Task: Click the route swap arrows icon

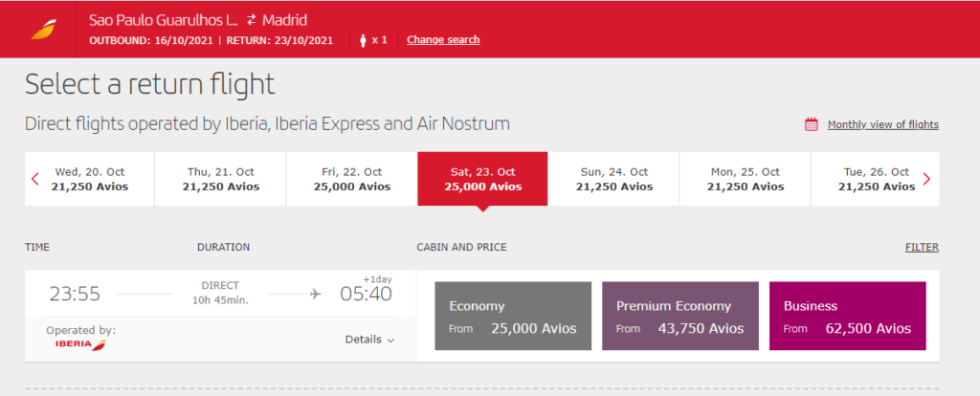Action: (x=251, y=20)
